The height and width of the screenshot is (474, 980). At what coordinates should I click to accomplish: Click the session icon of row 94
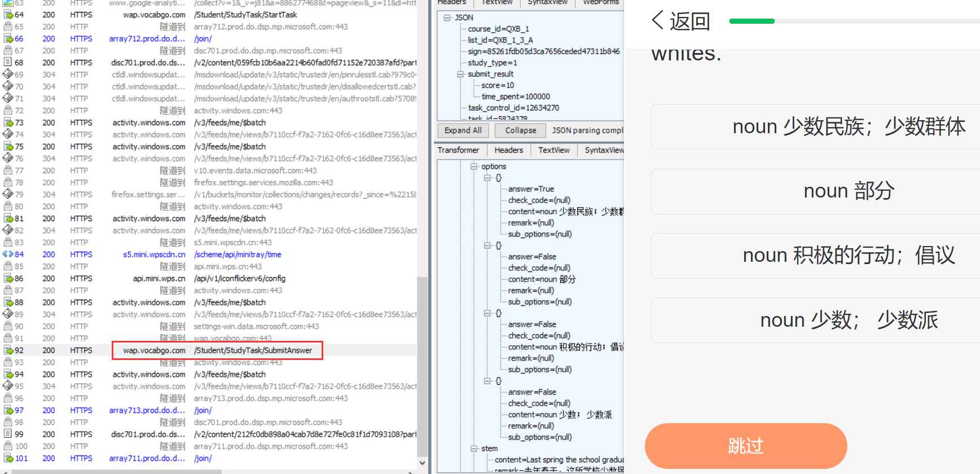pyautogui.click(x=8, y=374)
